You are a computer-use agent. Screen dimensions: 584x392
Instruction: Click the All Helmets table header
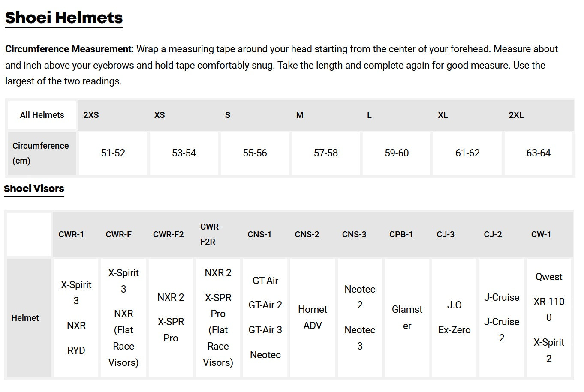pyautogui.click(x=42, y=115)
